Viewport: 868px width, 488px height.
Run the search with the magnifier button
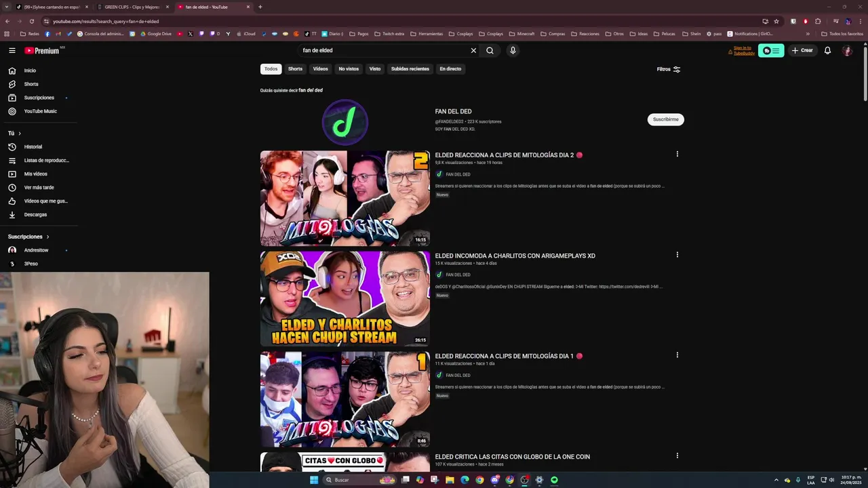(490, 50)
